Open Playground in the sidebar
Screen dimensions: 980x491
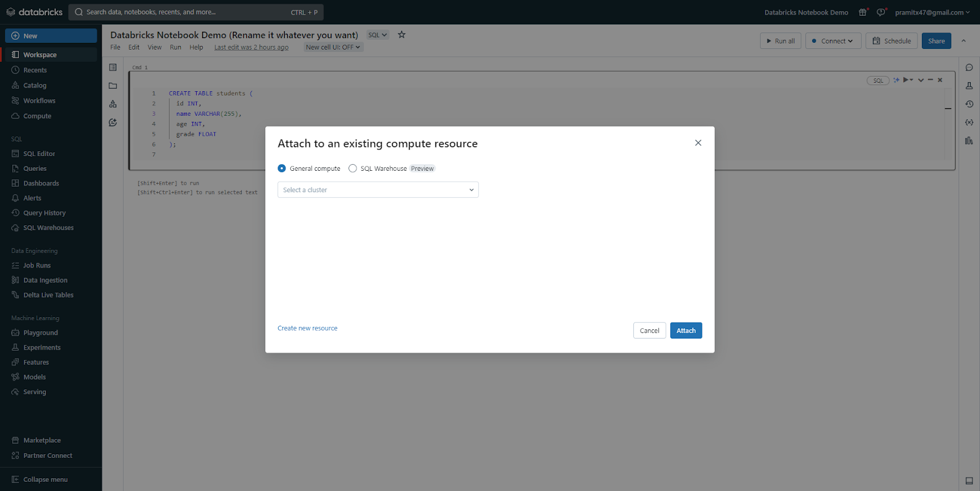[51, 332]
